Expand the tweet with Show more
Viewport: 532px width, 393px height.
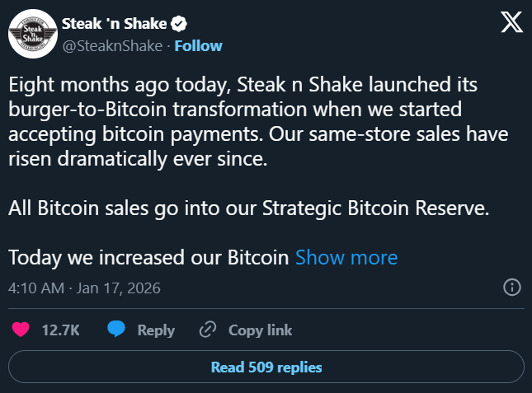(346, 258)
